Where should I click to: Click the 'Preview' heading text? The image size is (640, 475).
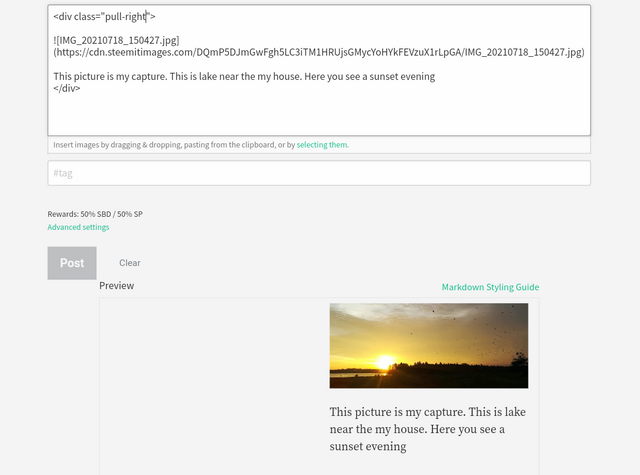coord(117,286)
